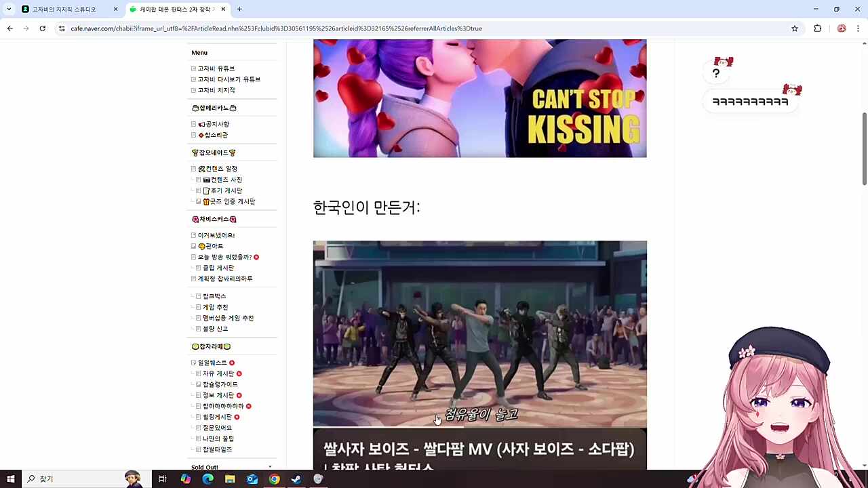Image resolution: width=868 pixels, height=488 pixels.
Task: Open Chrome's three-dot menu
Action: coord(858,28)
